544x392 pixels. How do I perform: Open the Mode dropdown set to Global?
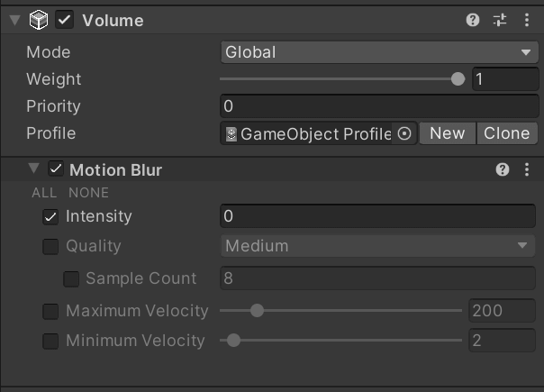click(x=379, y=52)
